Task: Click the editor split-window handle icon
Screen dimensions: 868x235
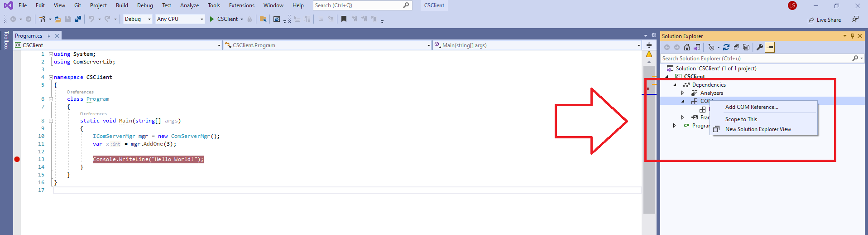Action: point(649,45)
